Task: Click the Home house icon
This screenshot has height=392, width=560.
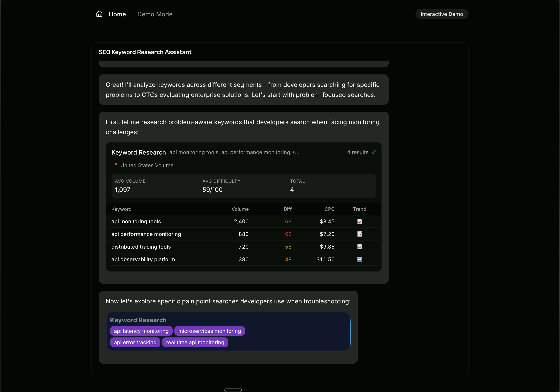Action: pos(99,14)
